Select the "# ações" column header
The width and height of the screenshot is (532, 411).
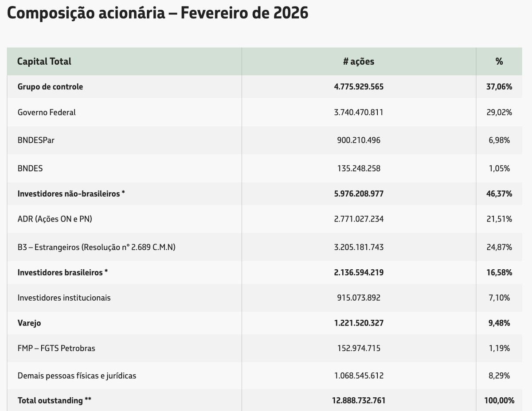358,62
